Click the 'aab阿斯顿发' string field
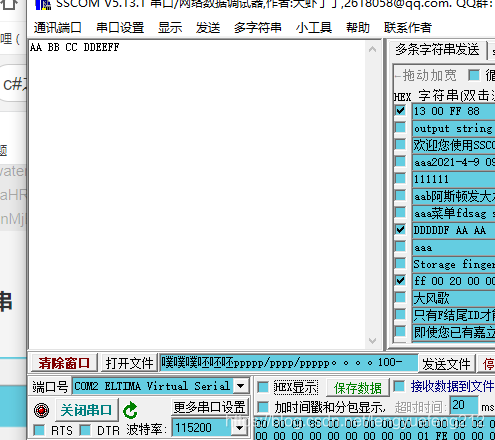 pyautogui.click(x=454, y=196)
